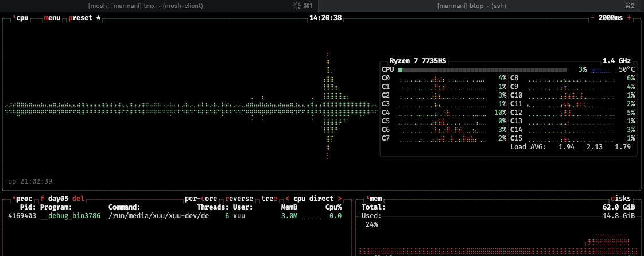Switch to the btop ssh tab
Image resolution: width=644 pixels, height=256 pixels.
471,6
